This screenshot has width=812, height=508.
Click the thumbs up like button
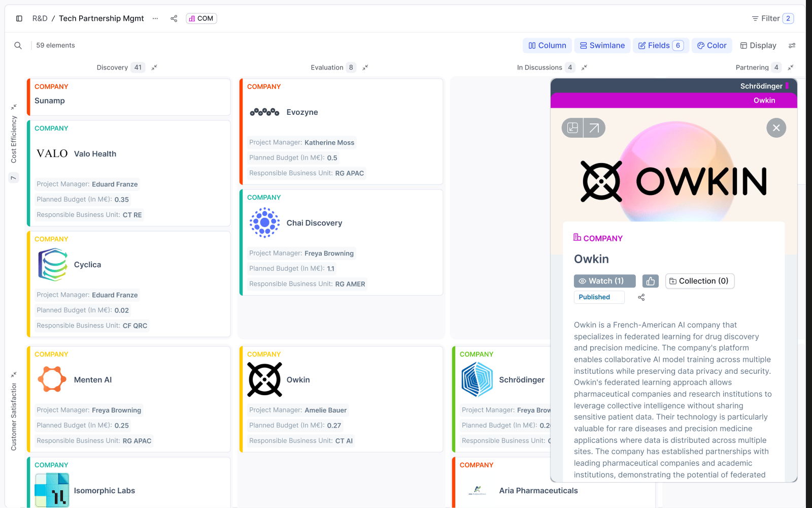pos(650,281)
